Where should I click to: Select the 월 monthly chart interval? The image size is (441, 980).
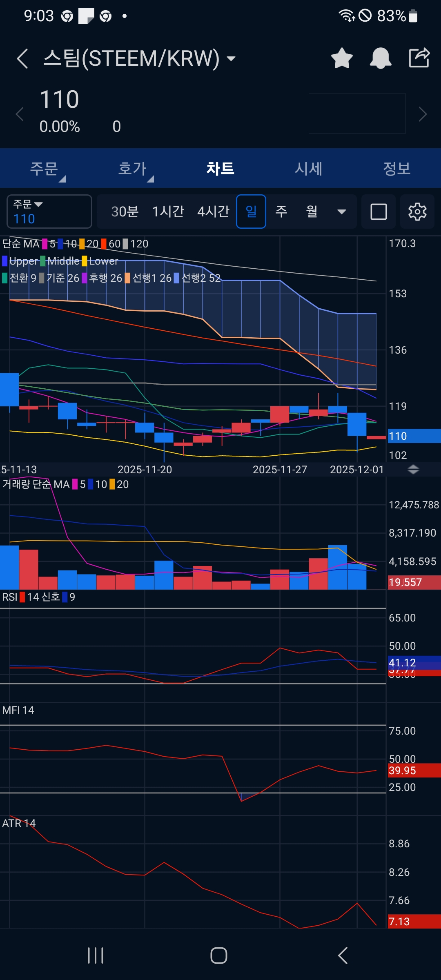(x=312, y=212)
